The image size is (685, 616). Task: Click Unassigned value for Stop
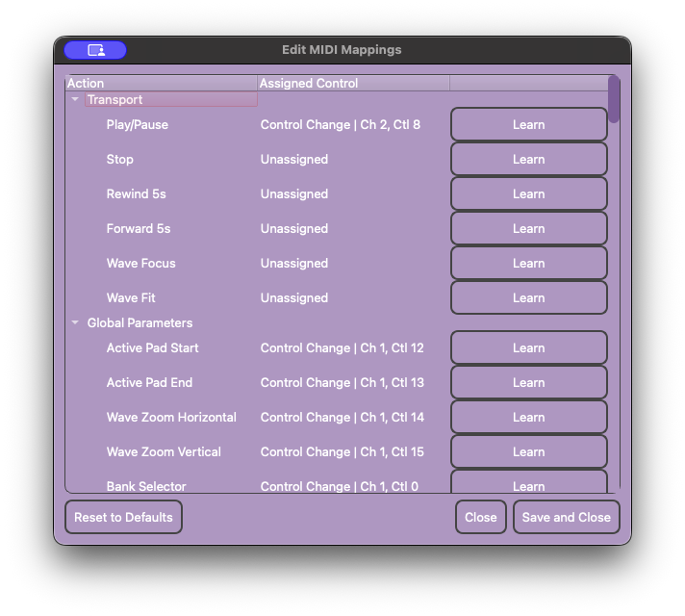(294, 159)
